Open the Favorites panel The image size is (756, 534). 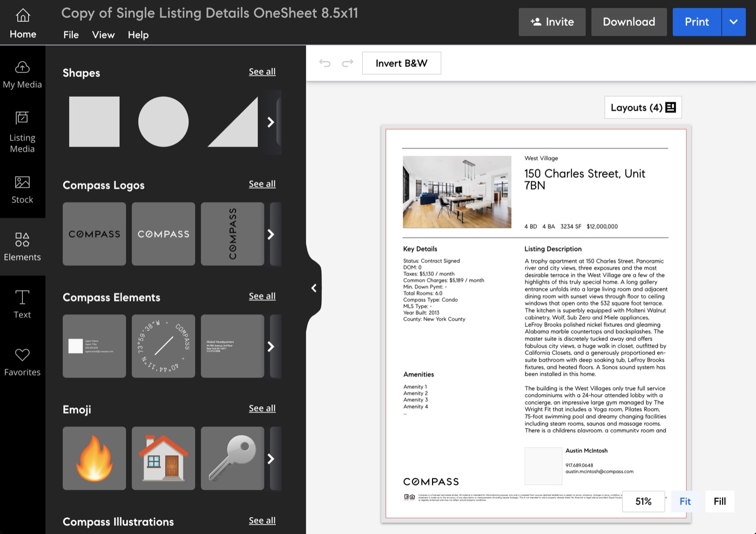[x=22, y=362]
